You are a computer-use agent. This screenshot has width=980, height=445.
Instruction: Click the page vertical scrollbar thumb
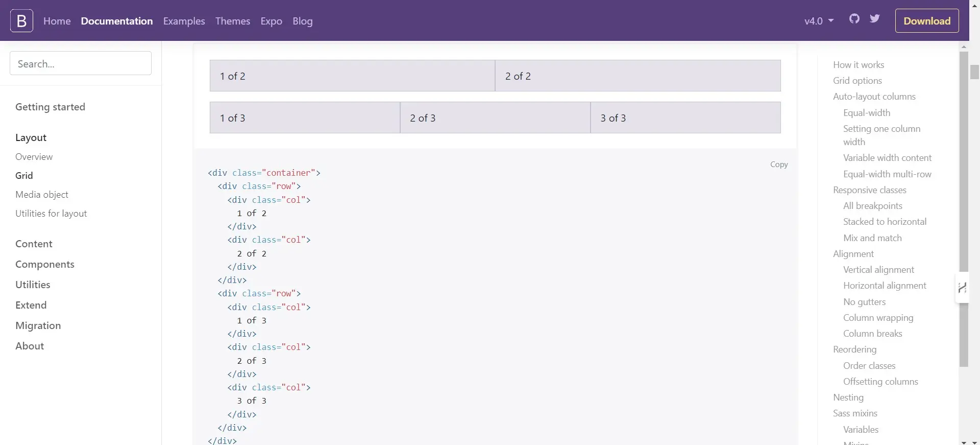click(974, 72)
